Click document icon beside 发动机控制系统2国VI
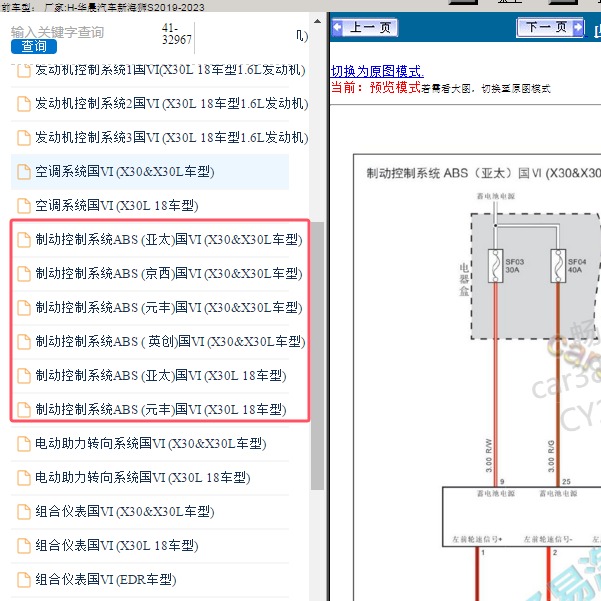This screenshot has width=601, height=601. click(24, 104)
